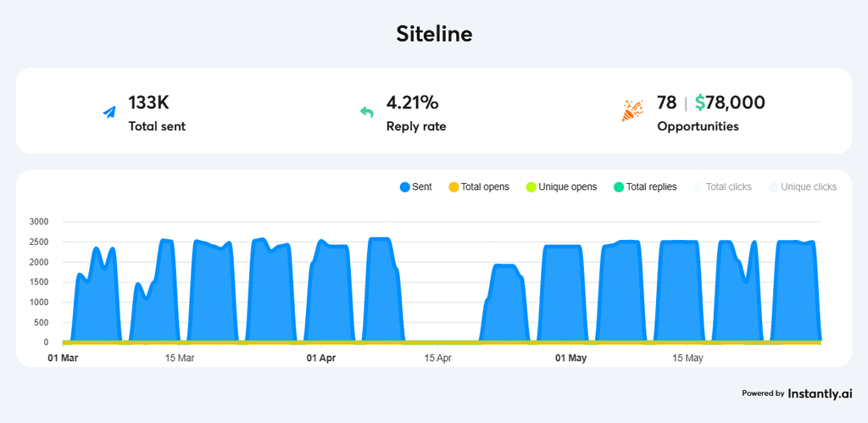Click the 2000 y-axis label
Viewport: 868px width, 423px height.
39,262
